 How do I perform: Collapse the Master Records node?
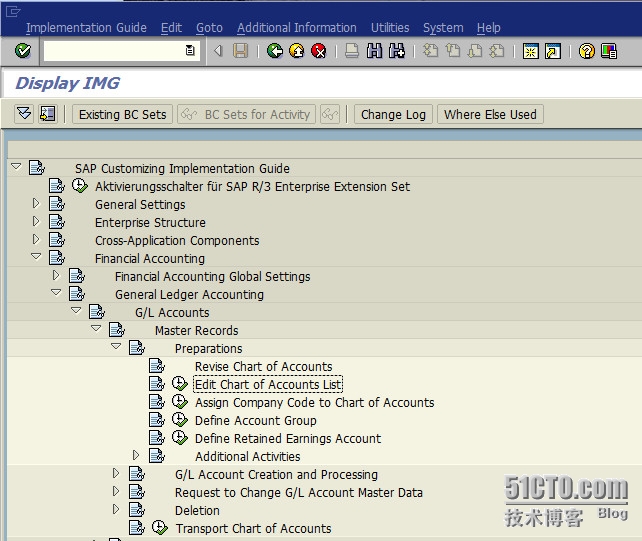[x=96, y=329]
